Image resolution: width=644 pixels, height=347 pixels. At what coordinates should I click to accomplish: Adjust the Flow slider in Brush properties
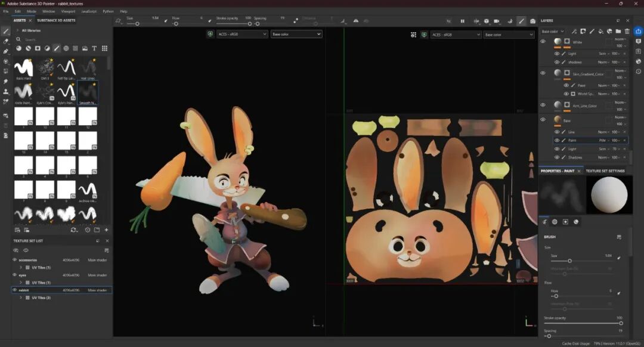click(x=581, y=296)
